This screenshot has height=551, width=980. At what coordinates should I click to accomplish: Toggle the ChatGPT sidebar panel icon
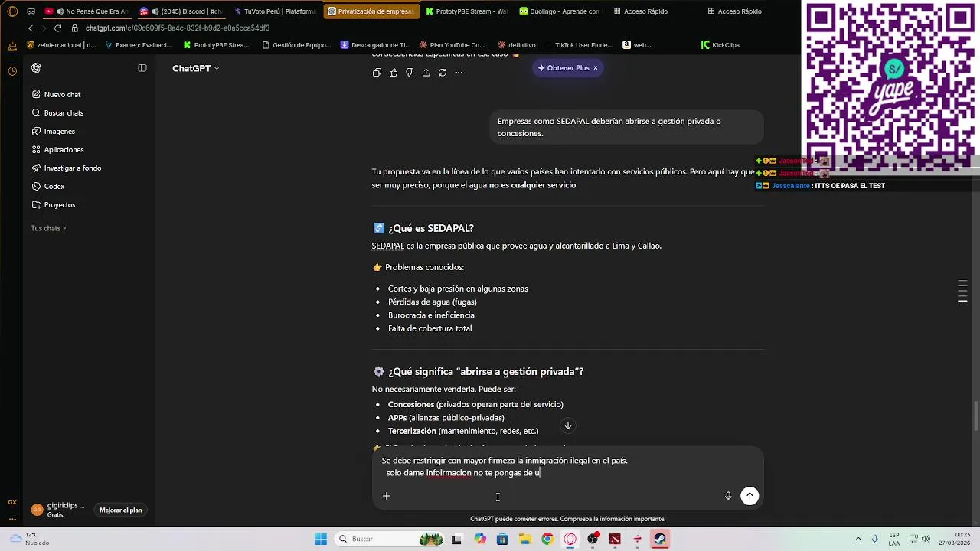click(x=142, y=68)
